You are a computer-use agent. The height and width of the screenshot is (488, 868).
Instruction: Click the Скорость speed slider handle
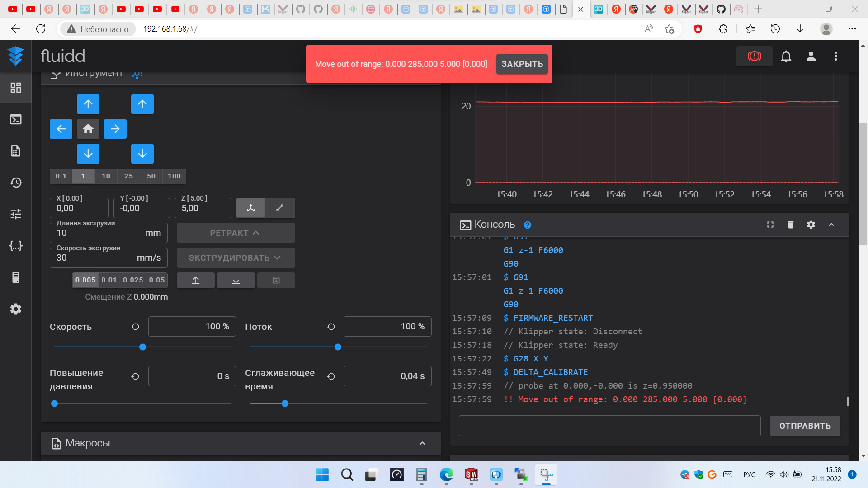click(x=142, y=347)
